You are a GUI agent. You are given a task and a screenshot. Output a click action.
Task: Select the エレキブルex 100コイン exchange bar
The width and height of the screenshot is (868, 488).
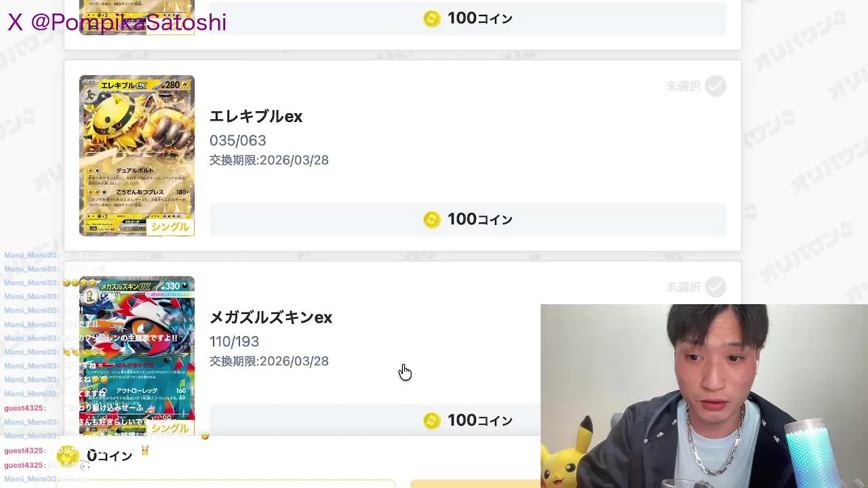tap(468, 220)
